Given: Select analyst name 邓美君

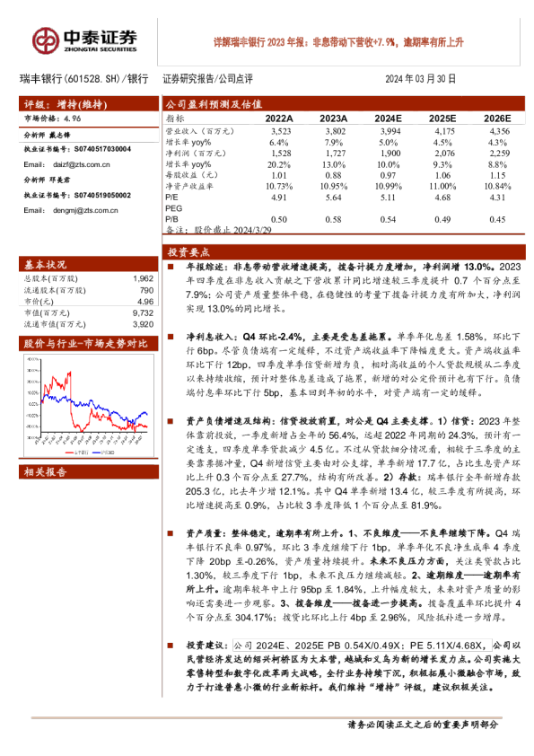Looking at the screenshot, I should click(x=60, y=180).
